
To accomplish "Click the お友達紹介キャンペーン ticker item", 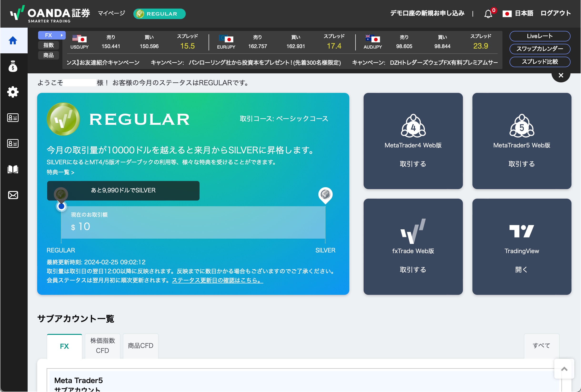I will tap(103, 62).
